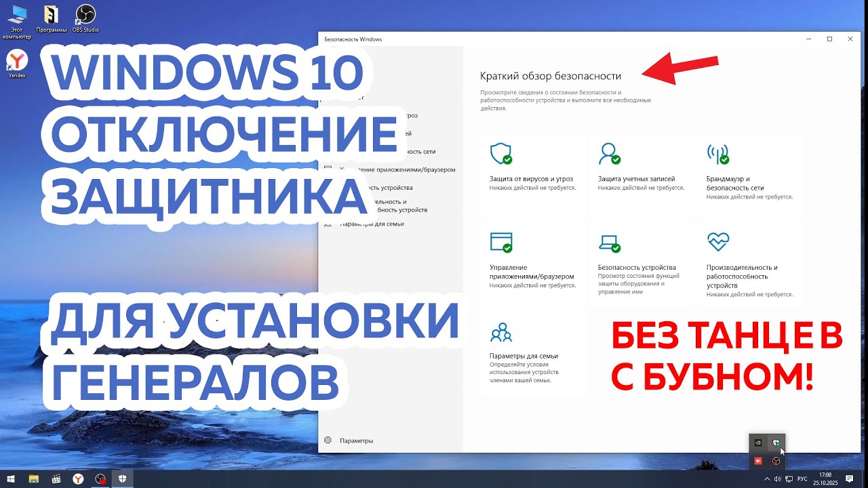Screen dimensions: 868x488
Task: Open Yandex Browser from the taskbar
Action: (x=79, y=479)
